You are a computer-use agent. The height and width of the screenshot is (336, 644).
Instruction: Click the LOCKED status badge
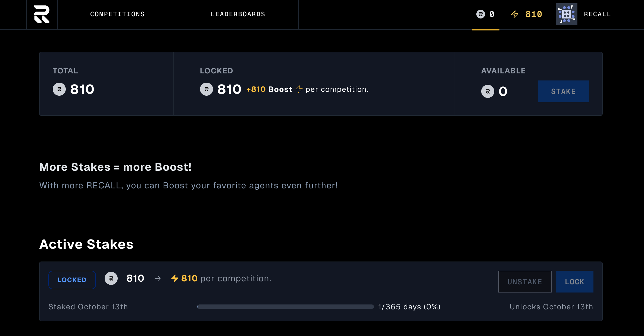click(72, 280)
